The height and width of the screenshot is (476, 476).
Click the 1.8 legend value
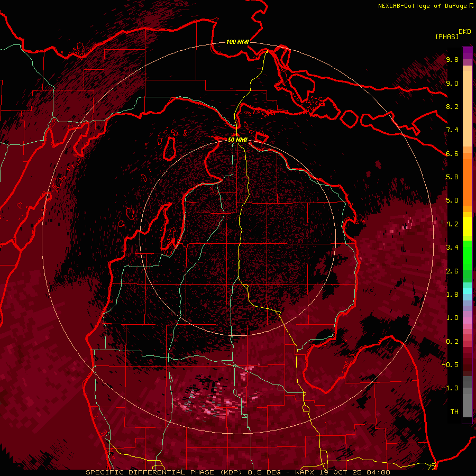452,295
